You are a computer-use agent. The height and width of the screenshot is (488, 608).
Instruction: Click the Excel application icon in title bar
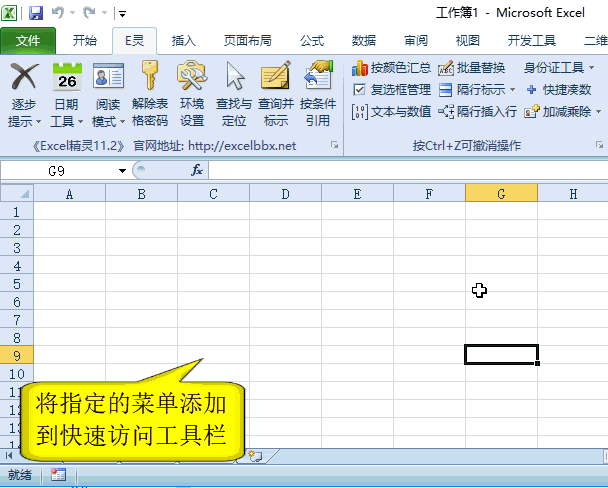point(9,13)
